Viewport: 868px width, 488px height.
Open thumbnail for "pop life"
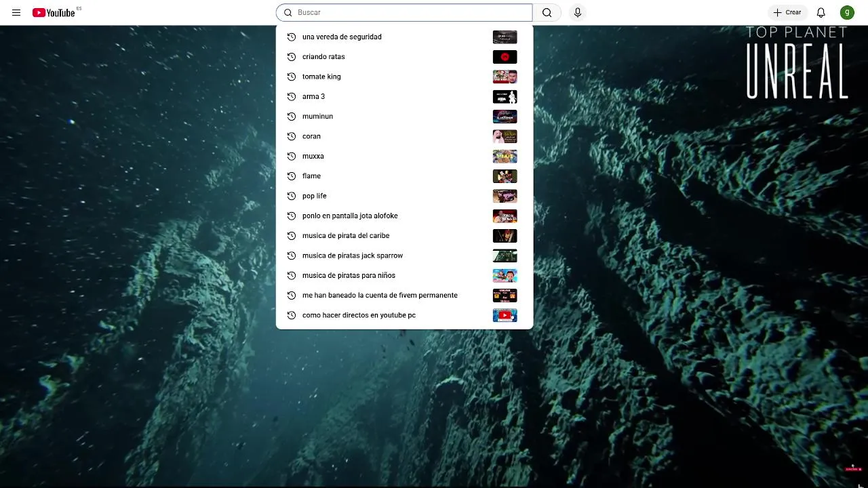[x=505, y=196]
